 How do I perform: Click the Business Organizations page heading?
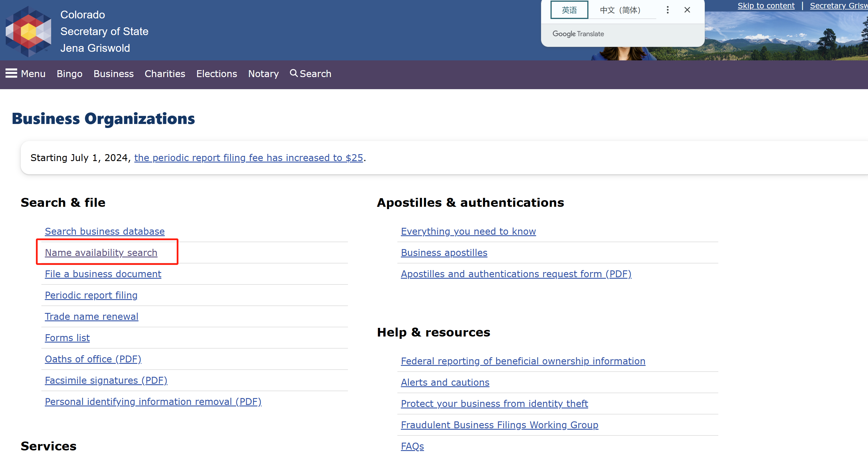click(x=103, y=119)
